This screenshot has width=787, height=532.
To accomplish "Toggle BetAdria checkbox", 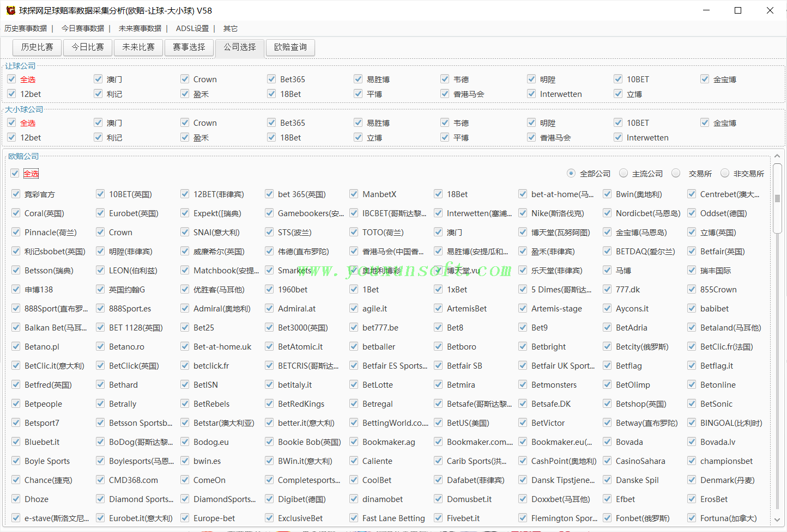I will 607,327.
